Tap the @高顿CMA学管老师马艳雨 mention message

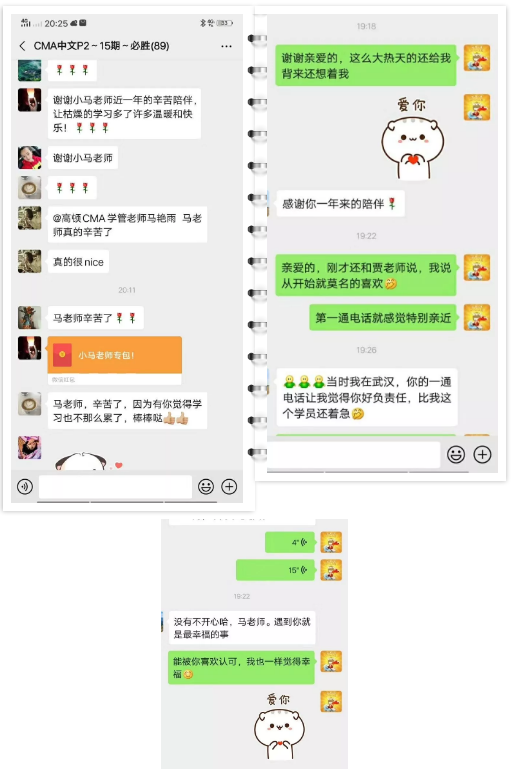(128, 224)
